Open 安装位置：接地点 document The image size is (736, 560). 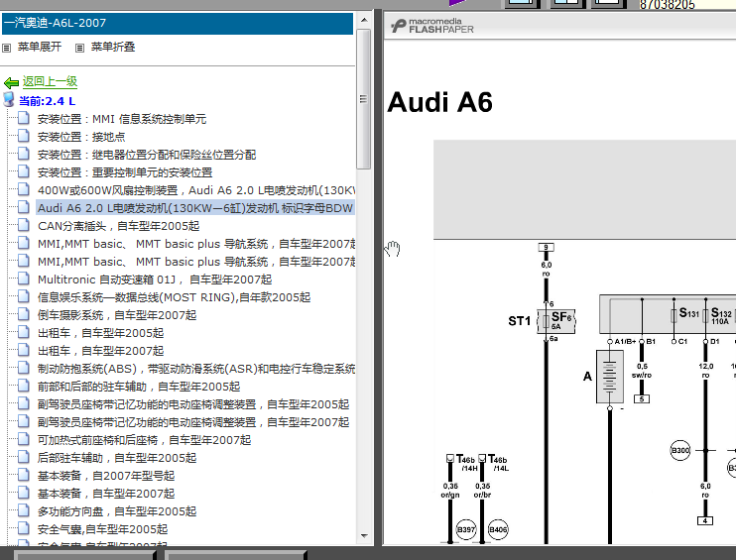coord(81,137)
